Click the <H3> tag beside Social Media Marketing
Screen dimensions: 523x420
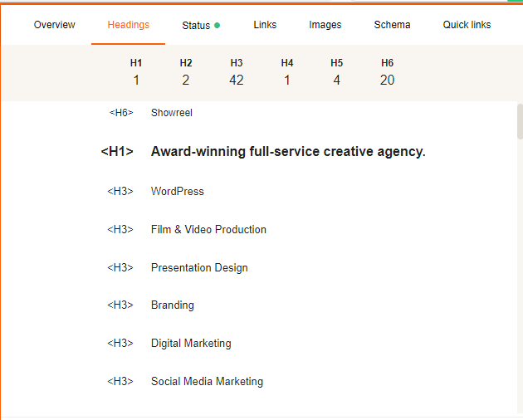tap(120, 381)
